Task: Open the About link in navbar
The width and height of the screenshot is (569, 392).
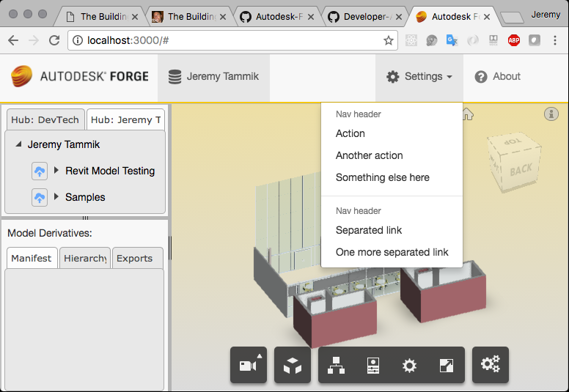Action: pyautogui.click(x=497, y=77)
